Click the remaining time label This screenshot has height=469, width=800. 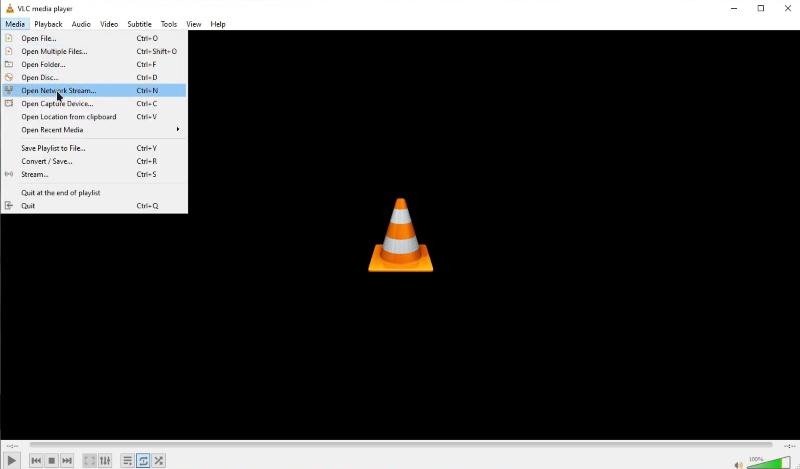pos(789,446)
